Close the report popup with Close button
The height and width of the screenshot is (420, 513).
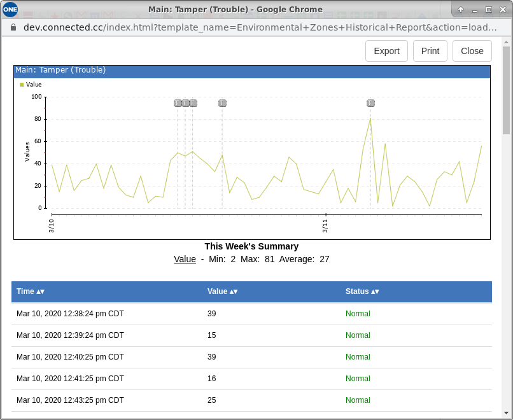pos(472,51)
